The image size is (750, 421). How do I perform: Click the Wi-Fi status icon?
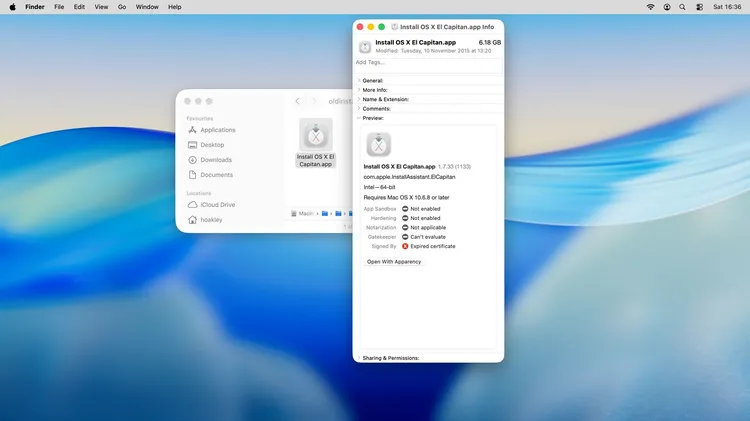(x=651, y=7)
